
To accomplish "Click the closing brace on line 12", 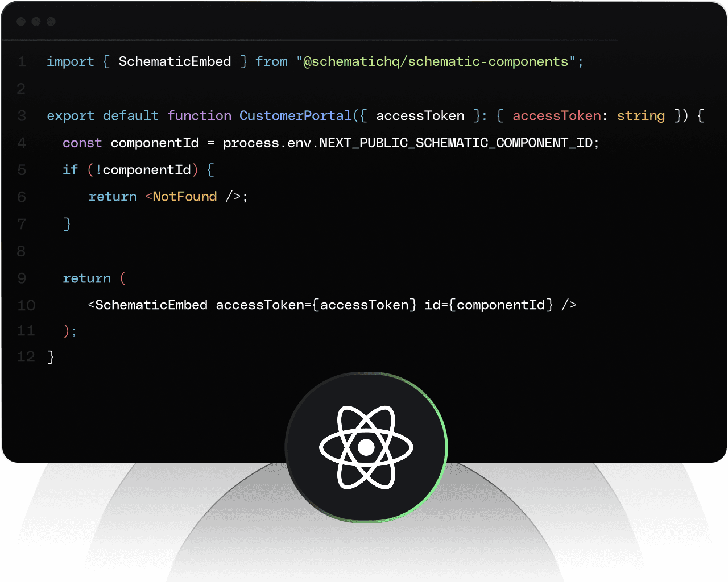I will click(51, 357).
